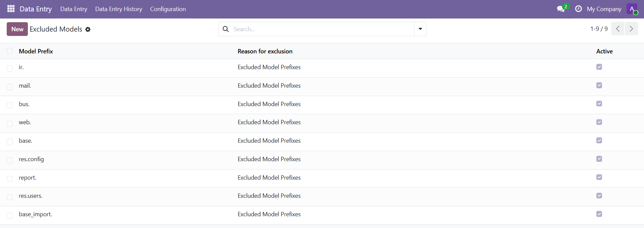Toggle Active for the bus. row
The height and width of the screenshot is (228, 644).
point(599,103)
